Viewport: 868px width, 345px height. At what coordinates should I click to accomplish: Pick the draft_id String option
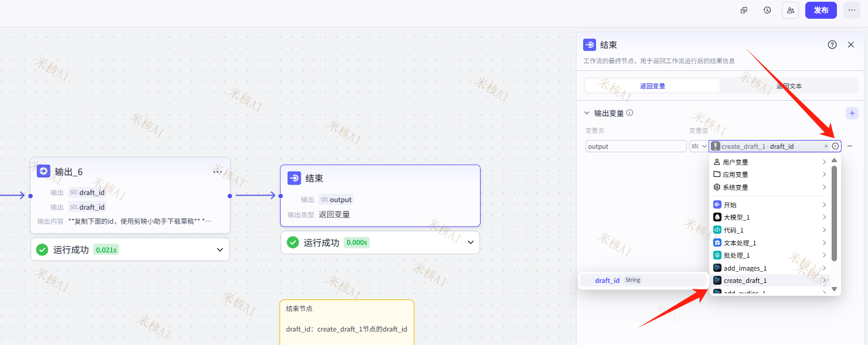click(607, 281)
